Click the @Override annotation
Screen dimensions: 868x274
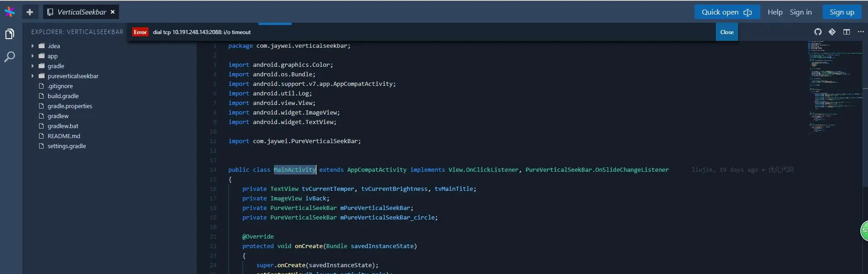pyautogui.click(x=258, y=237)
